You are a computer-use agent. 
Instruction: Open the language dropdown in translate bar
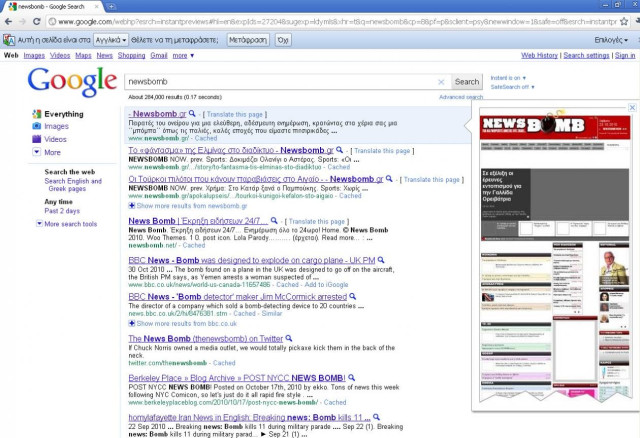point(111,40)
